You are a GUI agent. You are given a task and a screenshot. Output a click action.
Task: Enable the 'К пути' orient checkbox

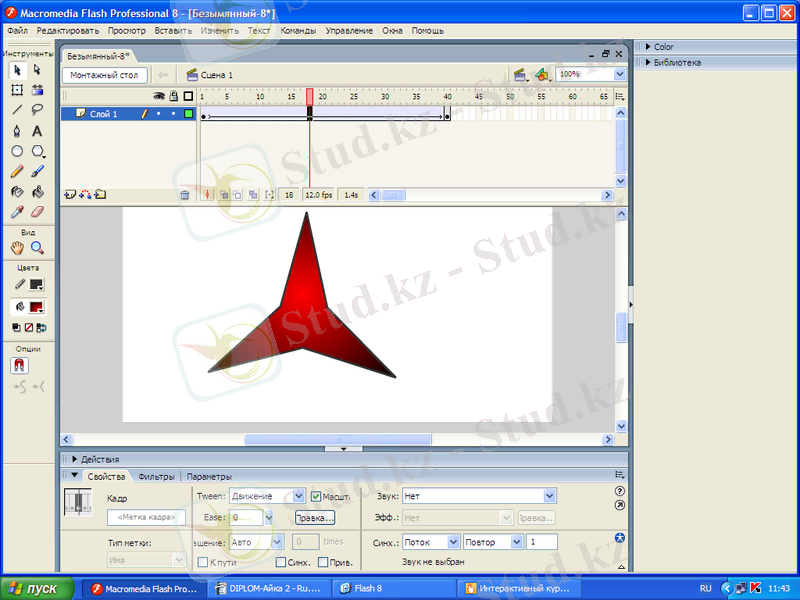(x=201, y=562)
